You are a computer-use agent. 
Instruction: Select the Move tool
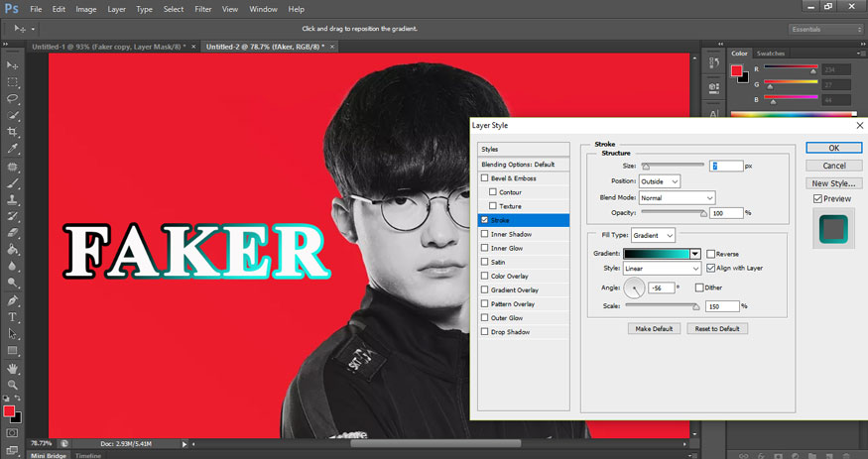click(12, 65)
